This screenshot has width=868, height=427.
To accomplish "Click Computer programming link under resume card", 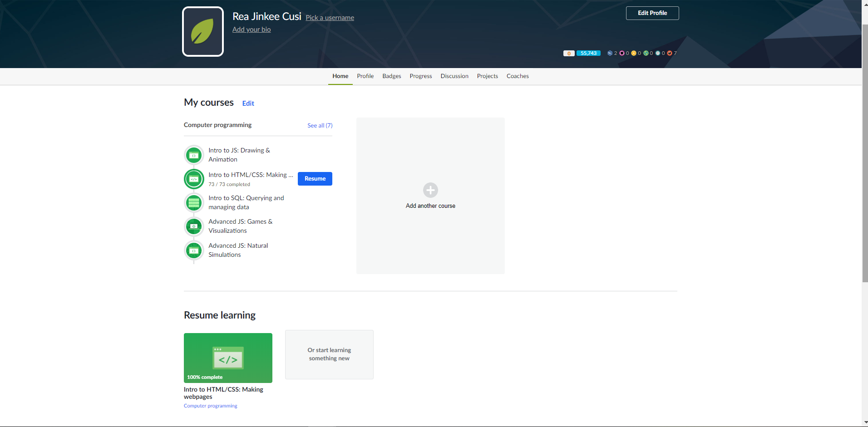I will tap(211, 406).
